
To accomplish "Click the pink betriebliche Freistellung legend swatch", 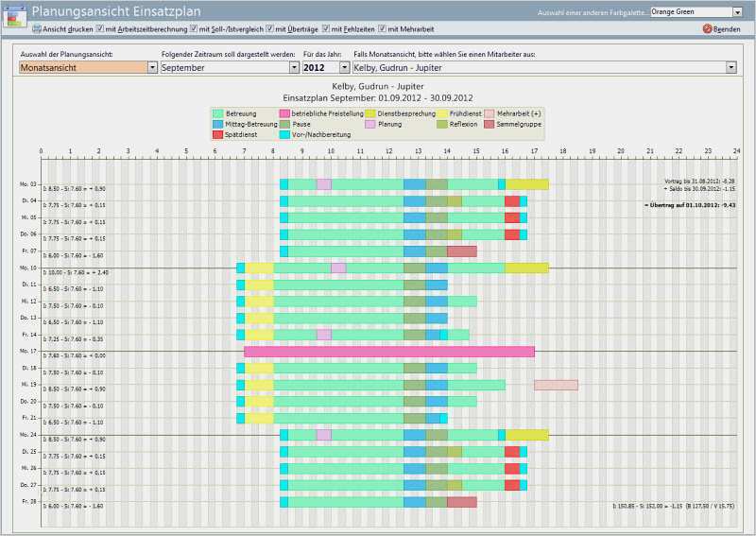I will click(x=284, y=113).
